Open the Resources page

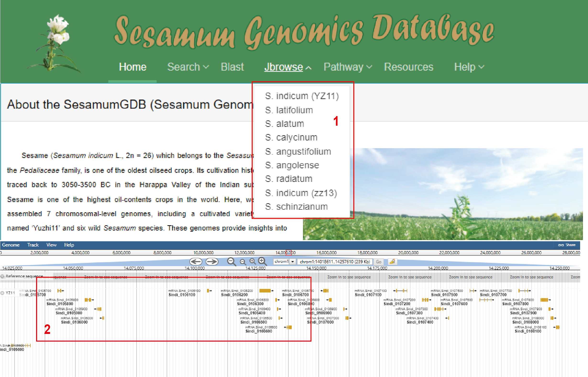pos(409,67)
